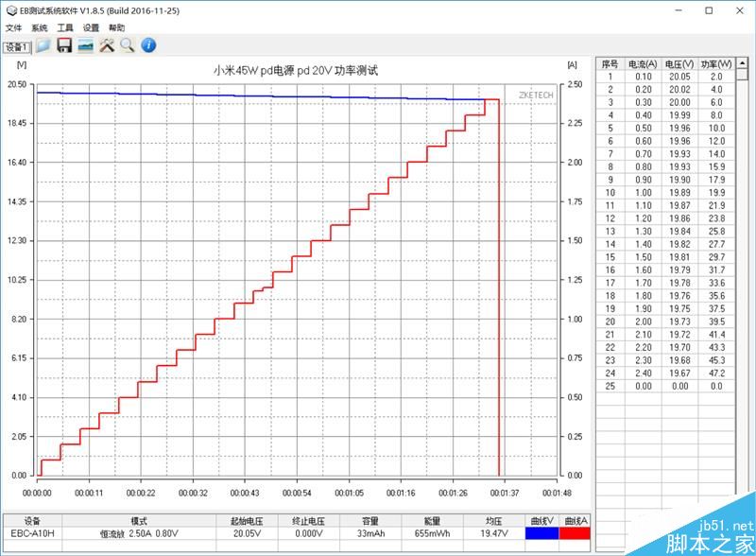Click the 19.70 voltage cell

(x=679, y=348)
